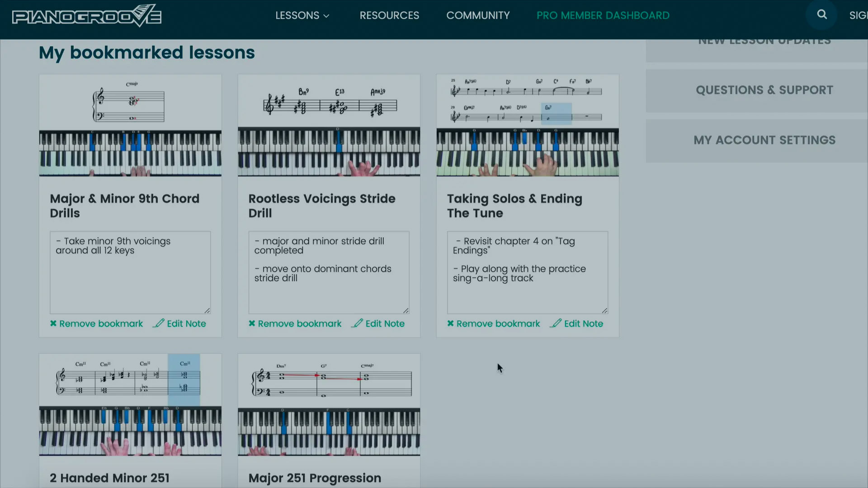Remove bookmark for Rootless Voicings Stride Drill
This screenshot has width=868, height=488.
click(x=295, y=324)
